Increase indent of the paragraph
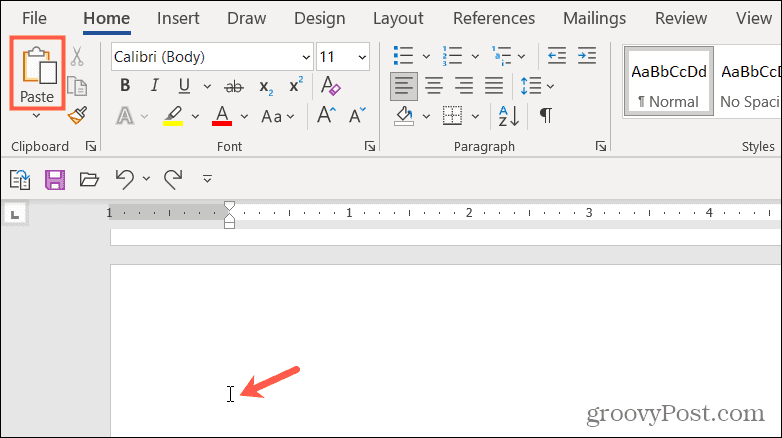Image resolution: width=782 pixels, height=438 pixels. [586, 56]
